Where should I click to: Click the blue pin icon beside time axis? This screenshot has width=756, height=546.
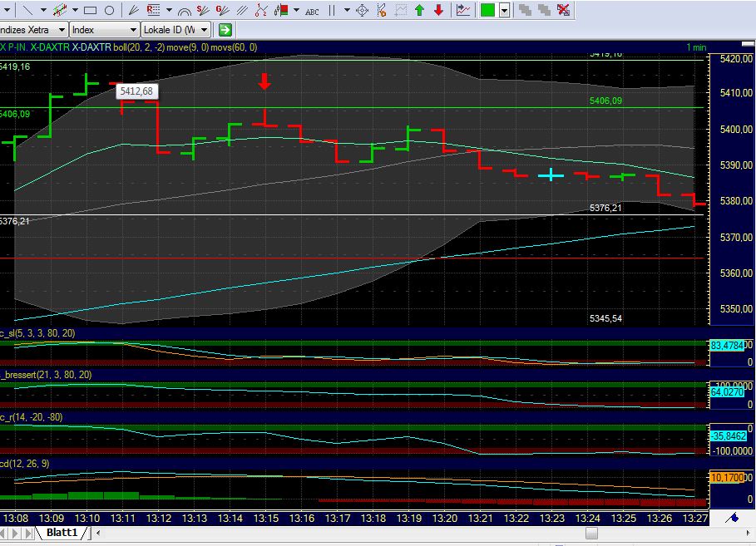coord(733,518)
